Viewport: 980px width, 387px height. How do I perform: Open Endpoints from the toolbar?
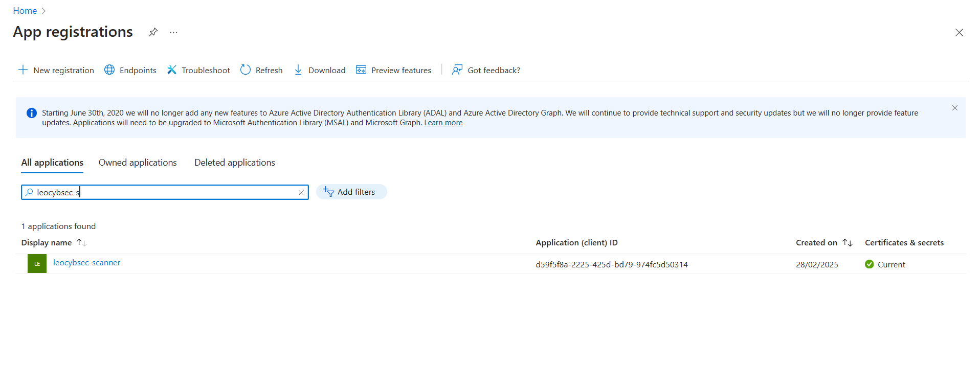[x=130, y=70]
